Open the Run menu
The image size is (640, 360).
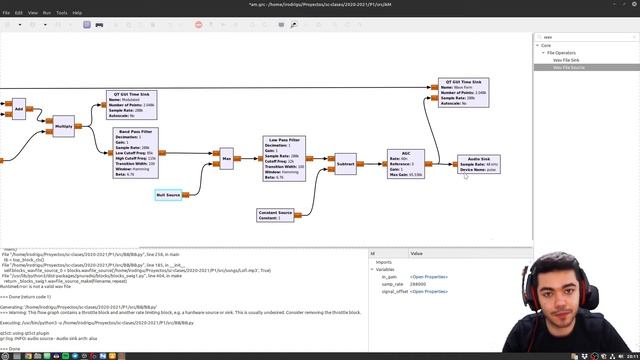coord(47,13)
